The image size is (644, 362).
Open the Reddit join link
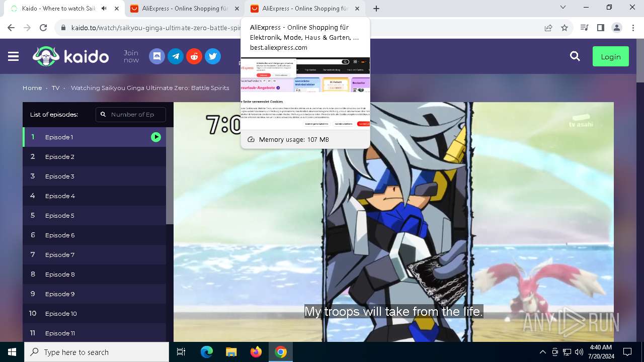[194, 56]
